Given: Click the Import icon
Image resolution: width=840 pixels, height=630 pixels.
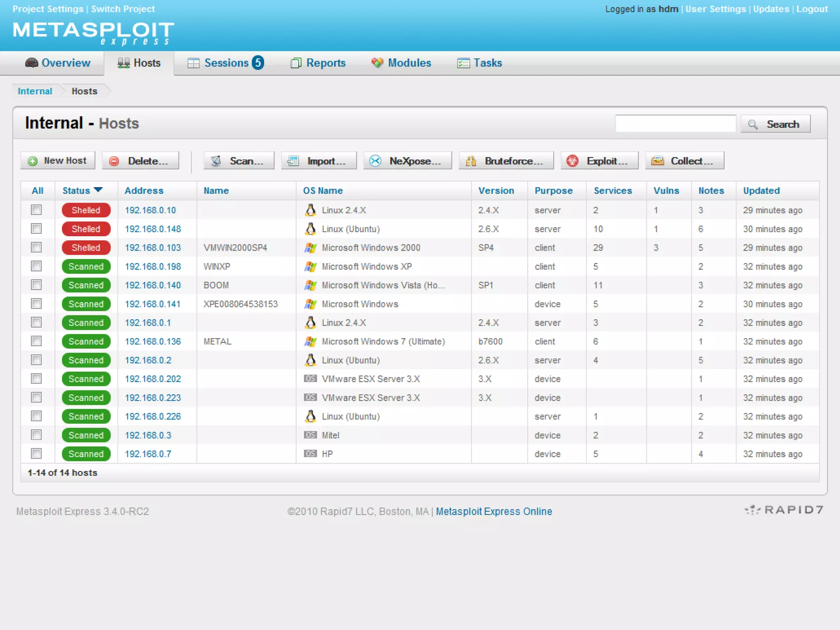Looking at the screenshot, I should coord(293,161).
